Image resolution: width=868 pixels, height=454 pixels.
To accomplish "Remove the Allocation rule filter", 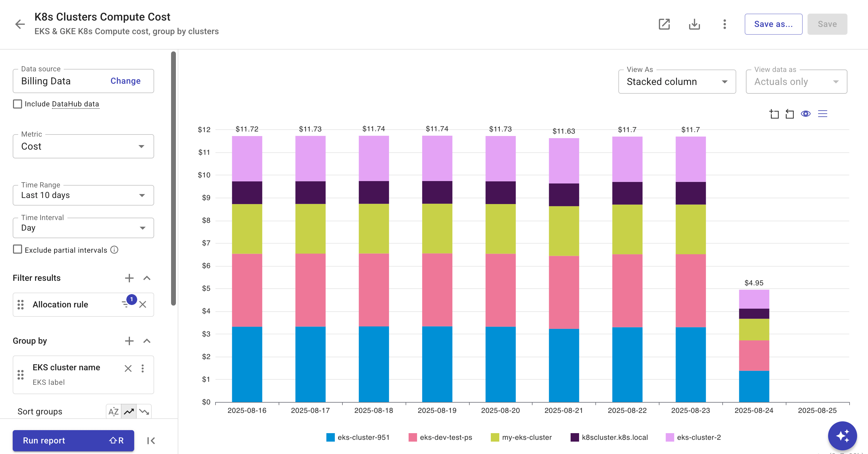I will [143, 305].
